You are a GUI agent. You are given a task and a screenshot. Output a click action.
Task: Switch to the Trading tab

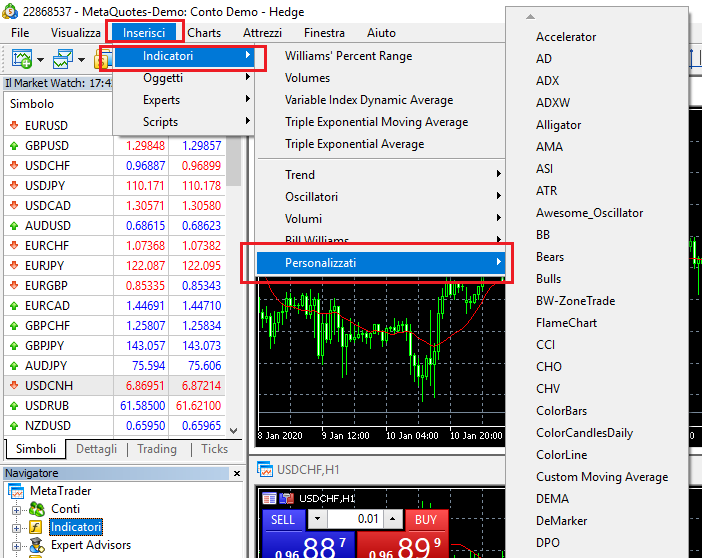click(157, 449)
